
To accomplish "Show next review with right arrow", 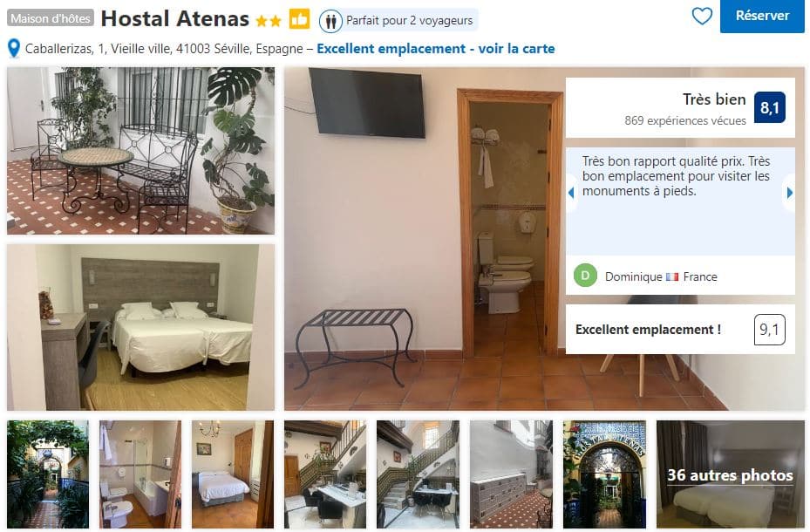I will coord(789,193).
